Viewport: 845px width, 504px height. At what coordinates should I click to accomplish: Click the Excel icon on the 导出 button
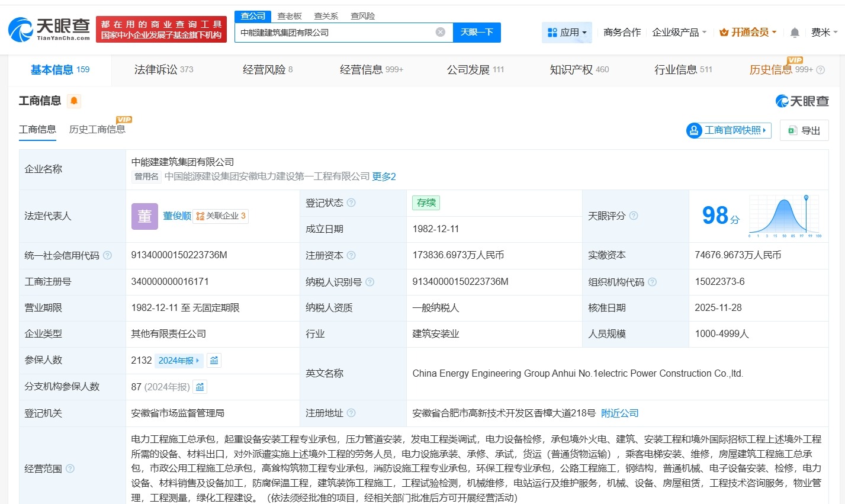[x=794, y=130]
